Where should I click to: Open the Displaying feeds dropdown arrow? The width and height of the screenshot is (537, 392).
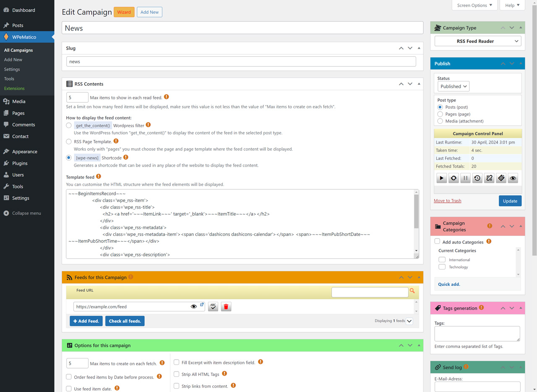(x=409, y=321)
